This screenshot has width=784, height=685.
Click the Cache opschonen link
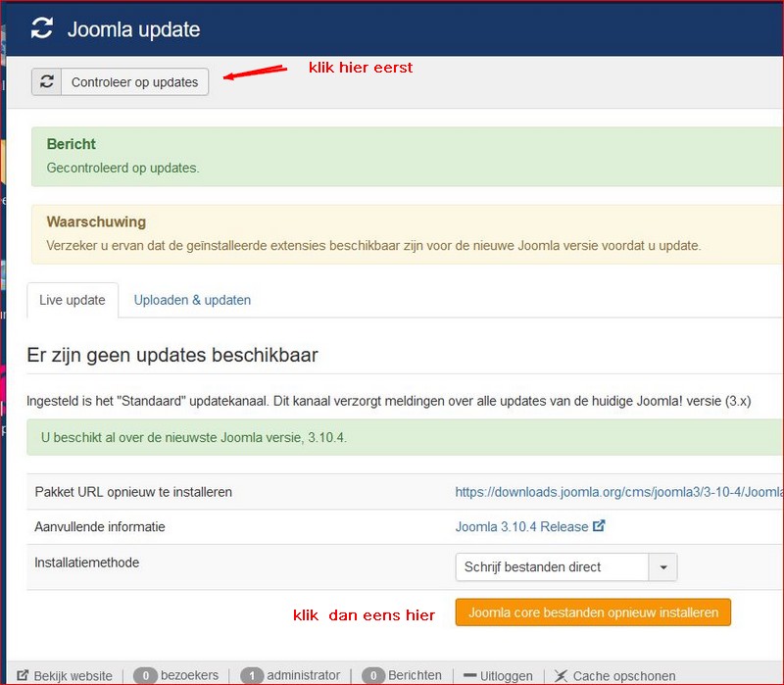(x=624, y=676)
